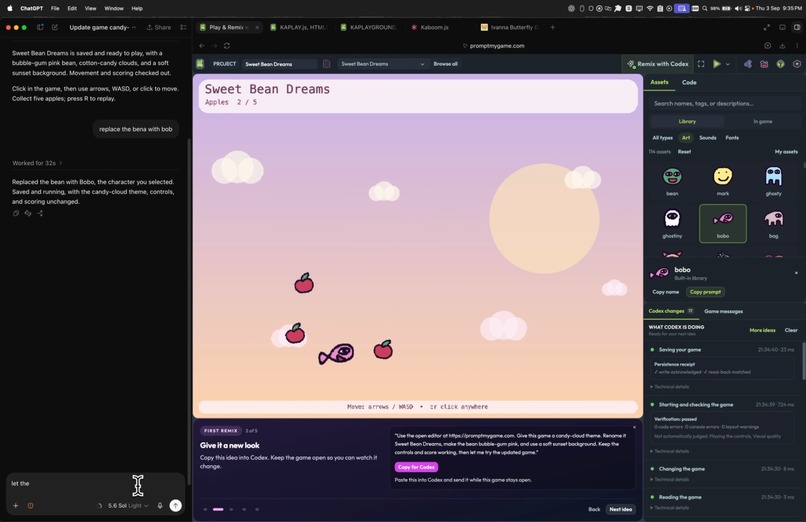The image size is (806, 522).
Task: Expand the Worked for 32s section
Action: click(x=37, y=163)
